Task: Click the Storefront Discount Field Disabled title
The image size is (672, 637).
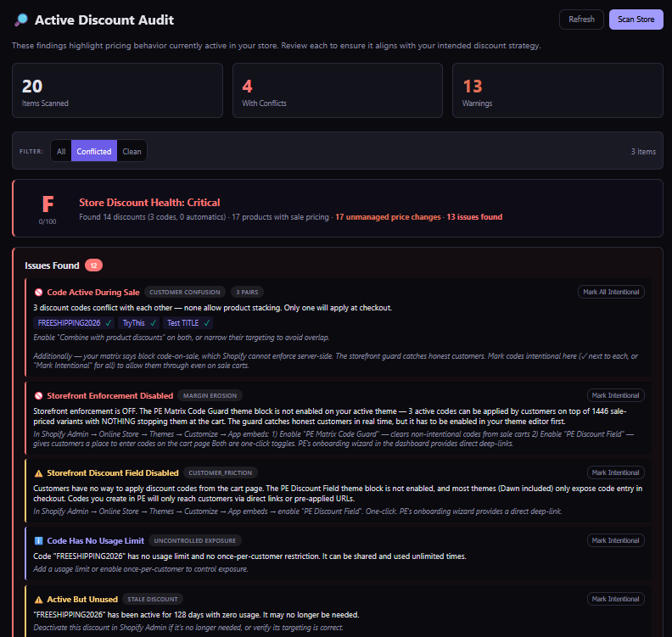Action: (x=113, y=473)
